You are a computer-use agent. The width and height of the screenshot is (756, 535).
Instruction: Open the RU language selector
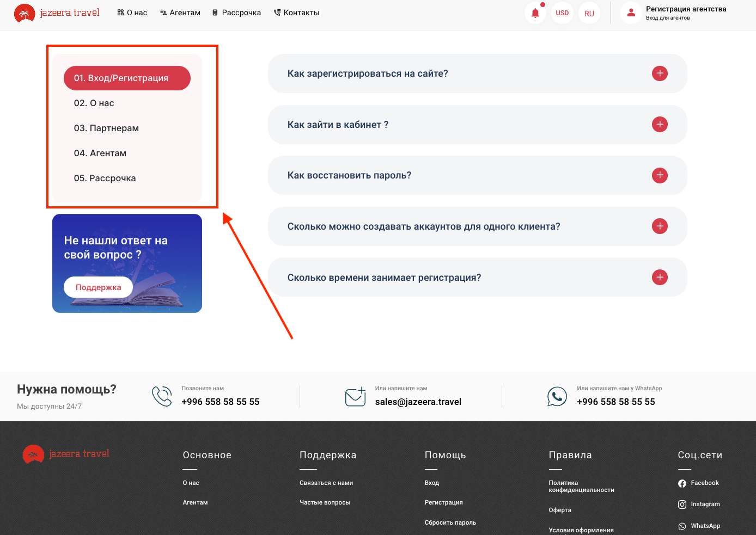tap(589, 14)
